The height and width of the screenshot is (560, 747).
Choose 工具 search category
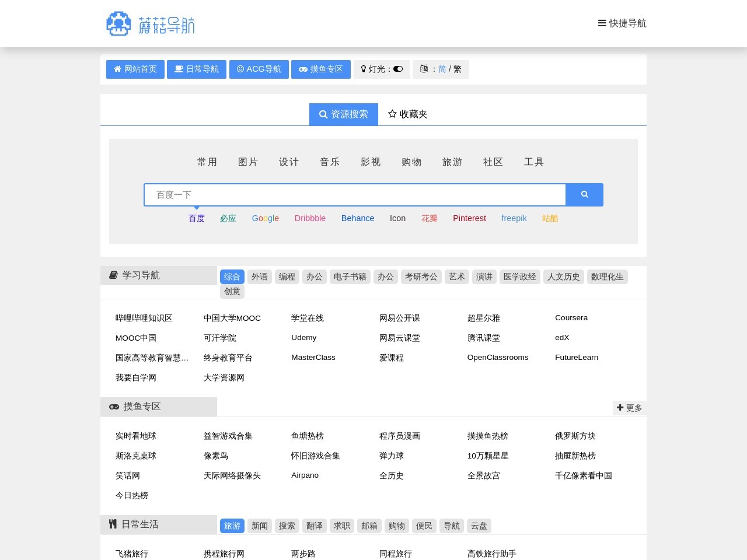tap(534, 162)
